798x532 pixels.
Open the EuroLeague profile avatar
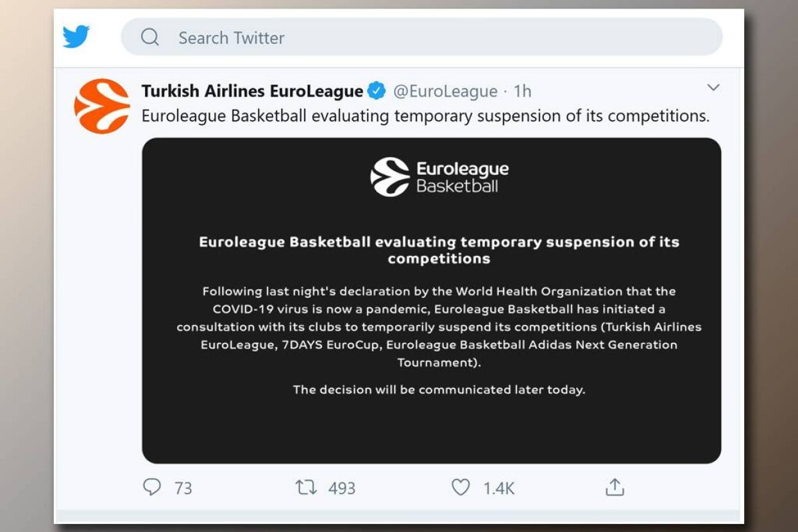102,106
